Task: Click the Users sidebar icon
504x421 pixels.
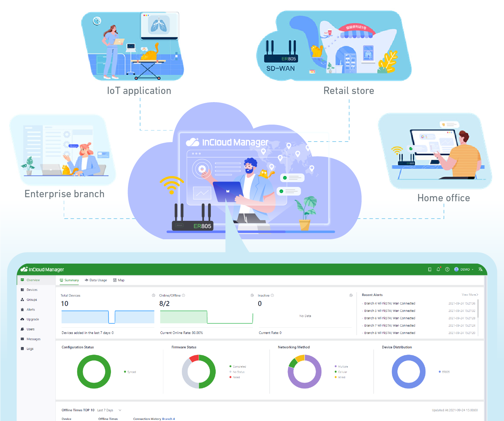Action: pyautogui.click(x=22, y=329)
